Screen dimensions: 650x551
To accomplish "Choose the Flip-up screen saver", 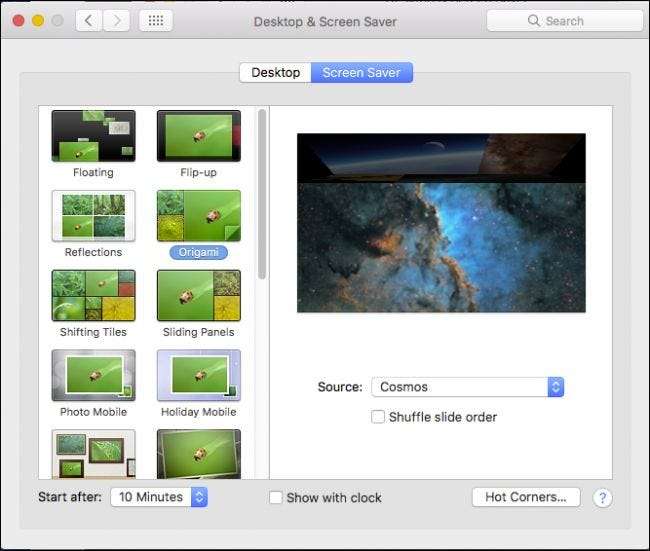I will [x=198, y=137].
